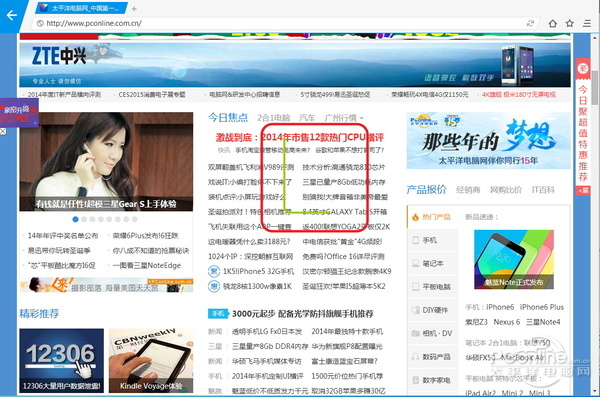
Task: Open the 14年年评中奖名单公布 link
Action: pyautogui.click(x=63, y=236)
